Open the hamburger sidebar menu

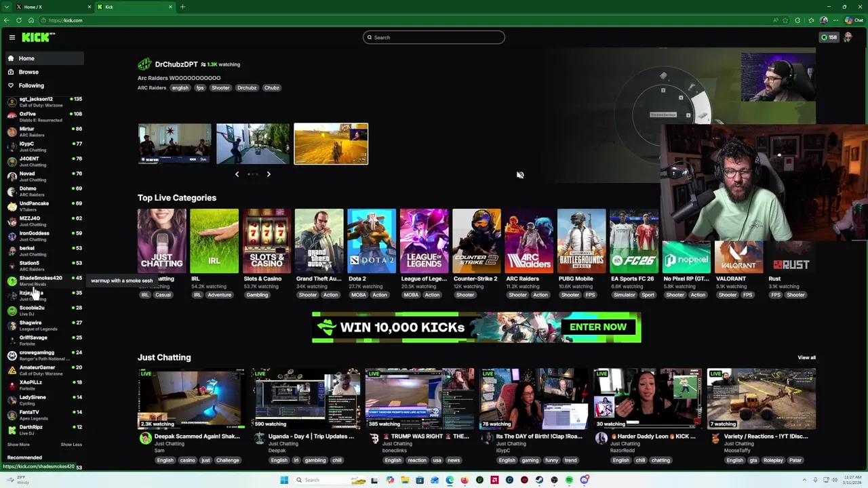point(12,37)
